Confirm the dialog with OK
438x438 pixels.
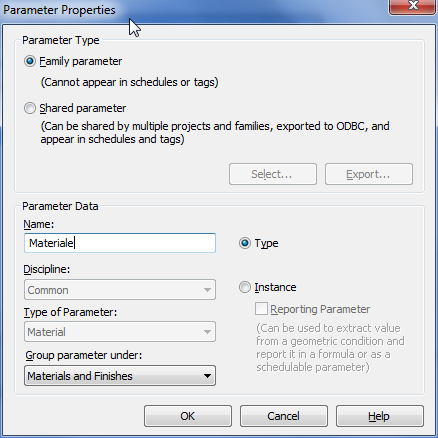coord(188,416)
